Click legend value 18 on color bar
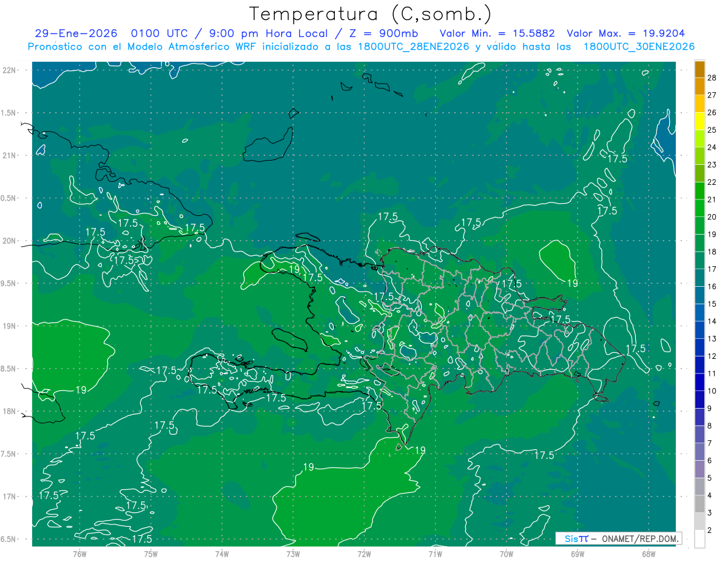 click(x=712, y=252)
